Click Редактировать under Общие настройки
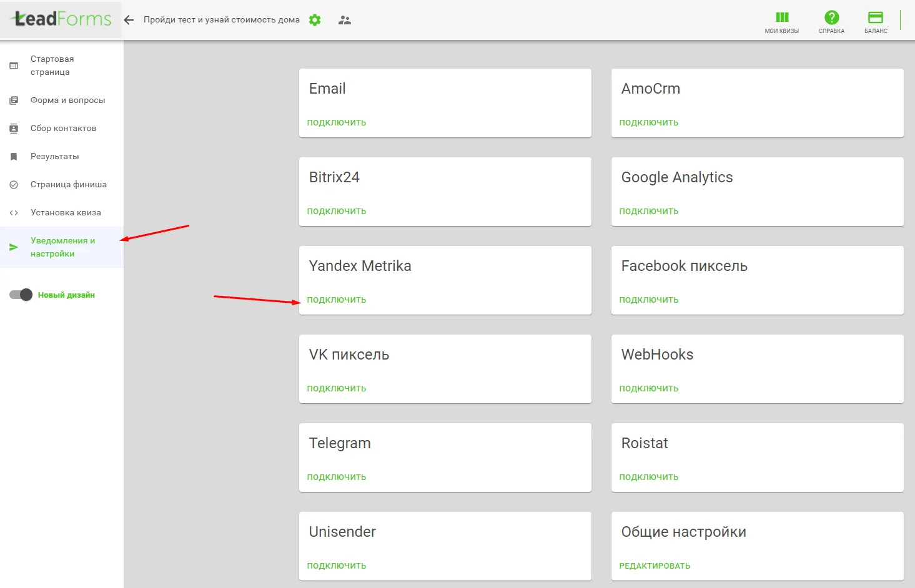 (x=655, y=566)
